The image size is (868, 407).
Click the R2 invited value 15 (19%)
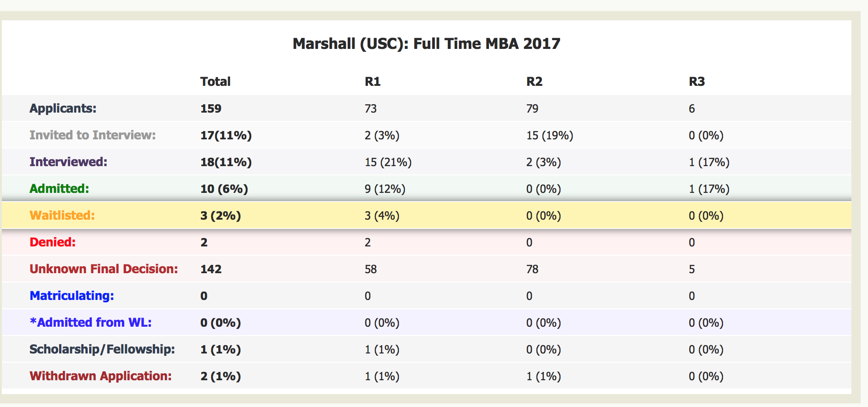click(549, 135)
